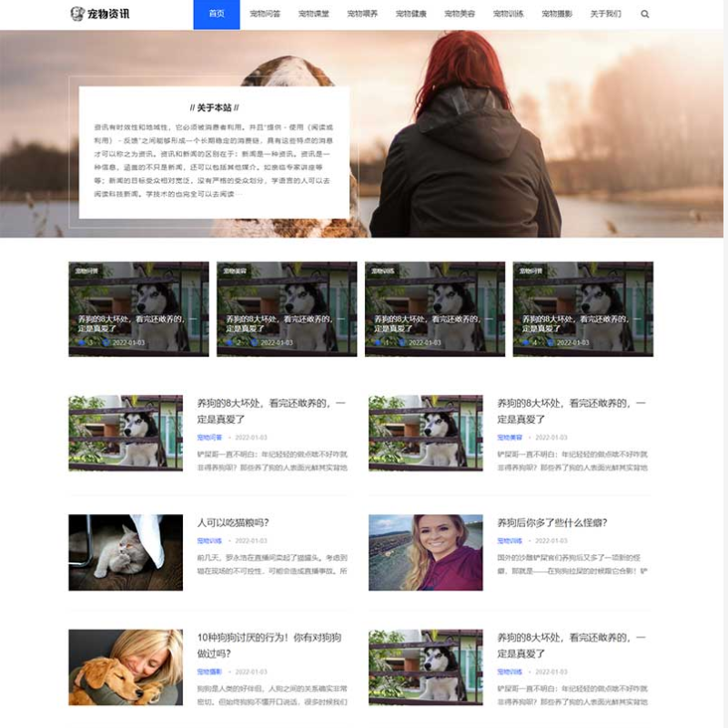The image size is (728, 728).
Task: Open the article 人可以吃猫粮吗？
Action: pos(233,522)
